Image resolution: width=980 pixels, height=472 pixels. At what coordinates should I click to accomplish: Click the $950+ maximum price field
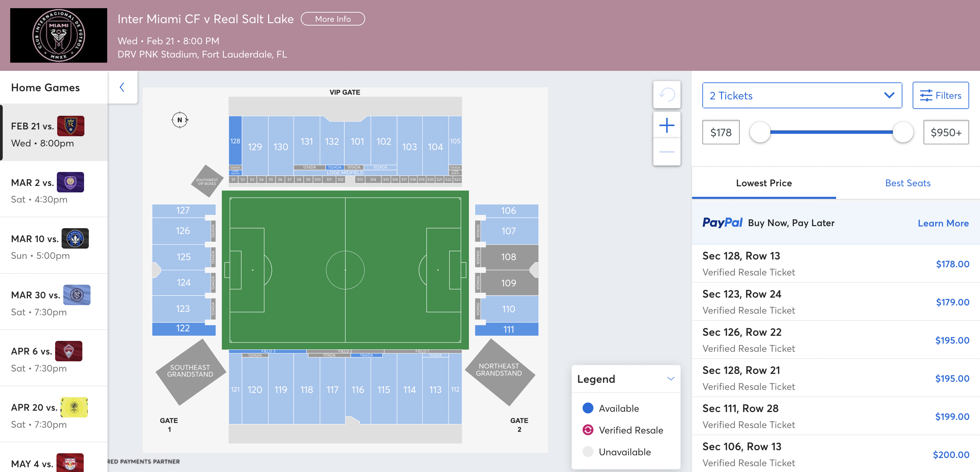tap(946, 132)
